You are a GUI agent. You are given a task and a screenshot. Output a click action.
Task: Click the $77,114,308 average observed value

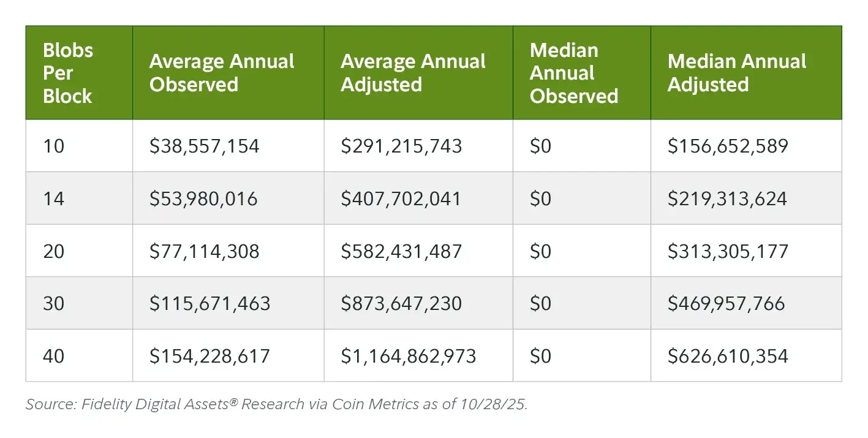pyautogui.click(x=204, y=252)
